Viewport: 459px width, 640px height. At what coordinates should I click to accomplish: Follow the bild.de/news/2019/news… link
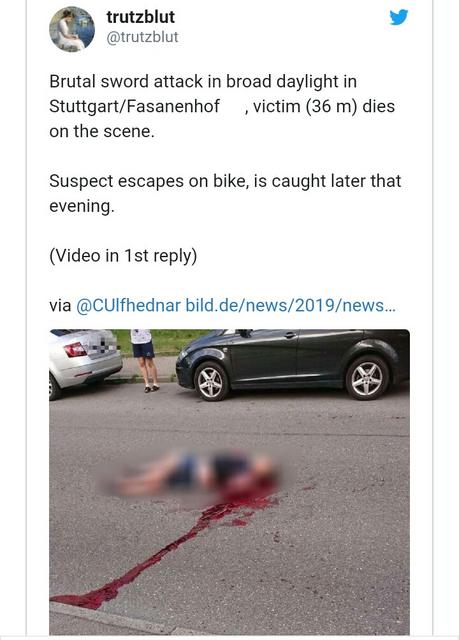pos(290,305)
